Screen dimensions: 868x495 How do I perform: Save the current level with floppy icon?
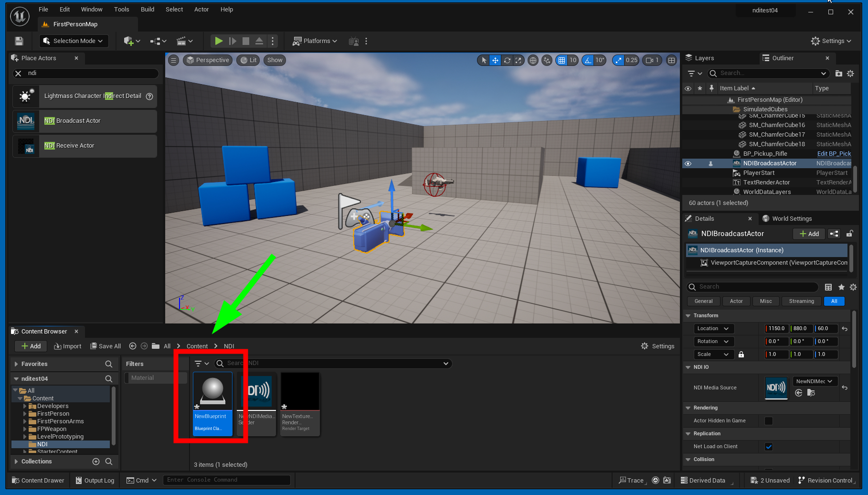(x=19, y=41)
